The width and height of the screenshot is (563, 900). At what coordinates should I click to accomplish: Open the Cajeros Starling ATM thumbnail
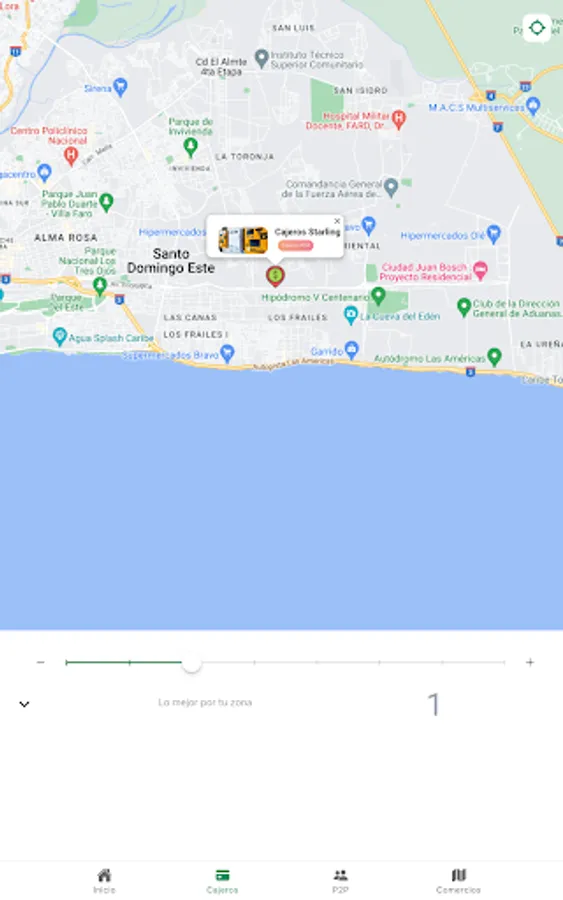coord(243,239)
